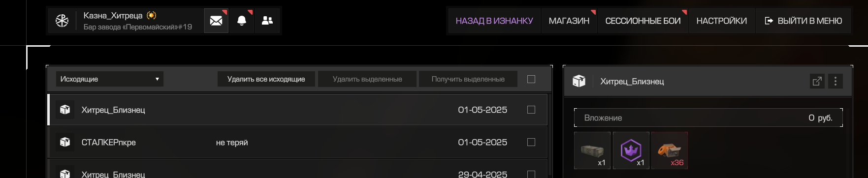The image size is (868, 178).
Task: Open the friends list icon
Action: (267, 21)
